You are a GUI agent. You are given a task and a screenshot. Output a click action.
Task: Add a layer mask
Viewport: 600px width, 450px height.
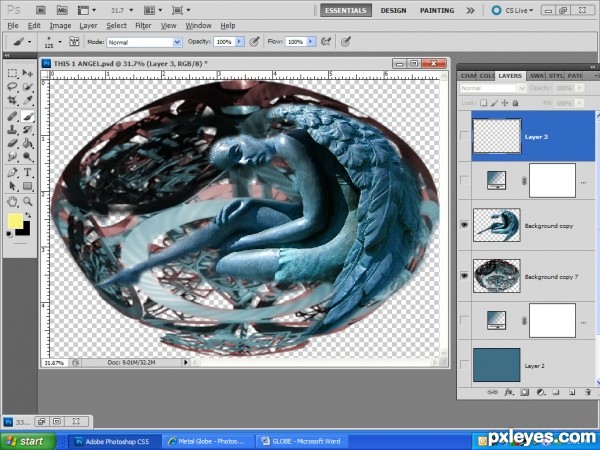point(525,392)
